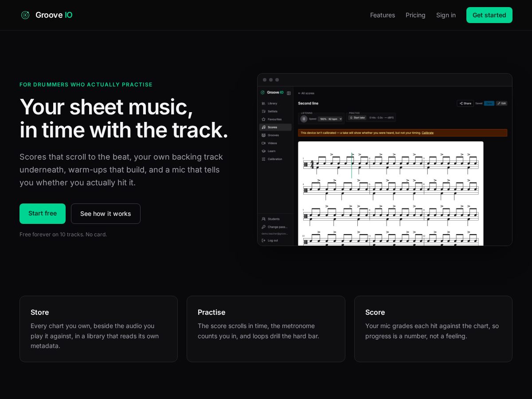The image size is (532, 399).
Task: Click the Students people icon in preview
Action: 263,219
